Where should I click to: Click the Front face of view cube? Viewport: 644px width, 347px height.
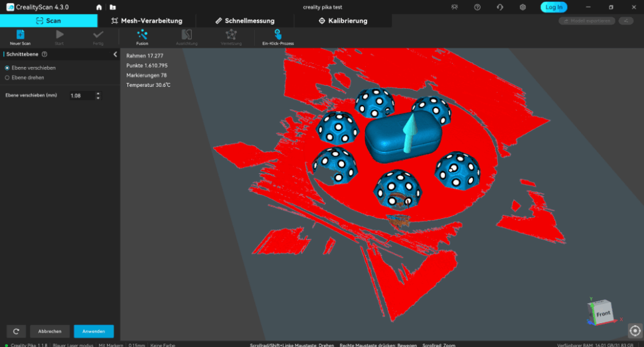pyautogui.click(x=604, y=314)
